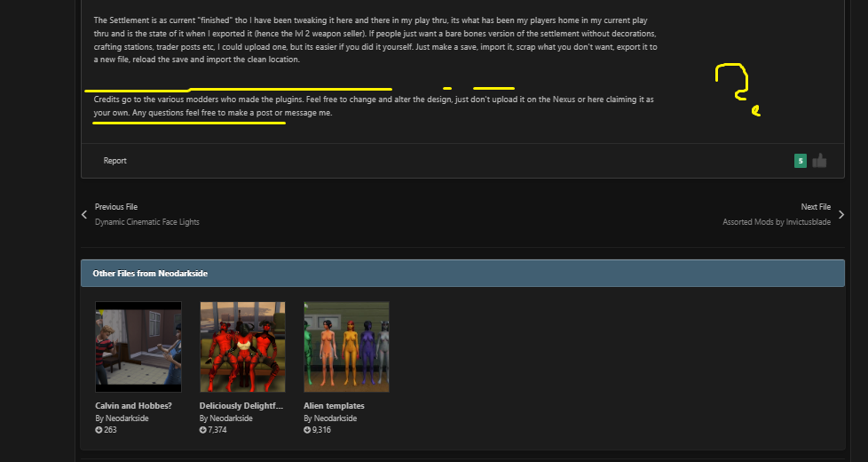The image size is (868, 462).
Task: Click the download icon beside 263
Action: 99,430
